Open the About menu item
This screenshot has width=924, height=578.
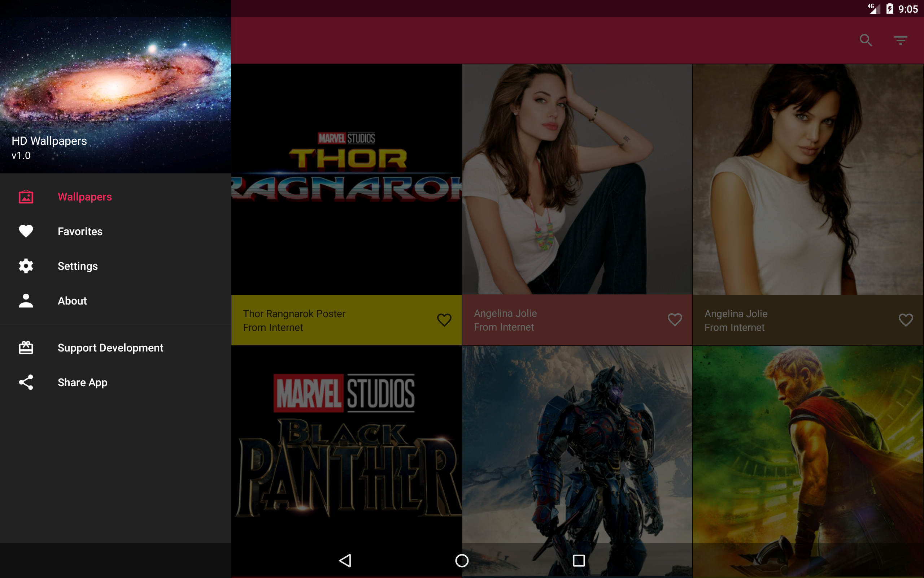coord(115,301)
